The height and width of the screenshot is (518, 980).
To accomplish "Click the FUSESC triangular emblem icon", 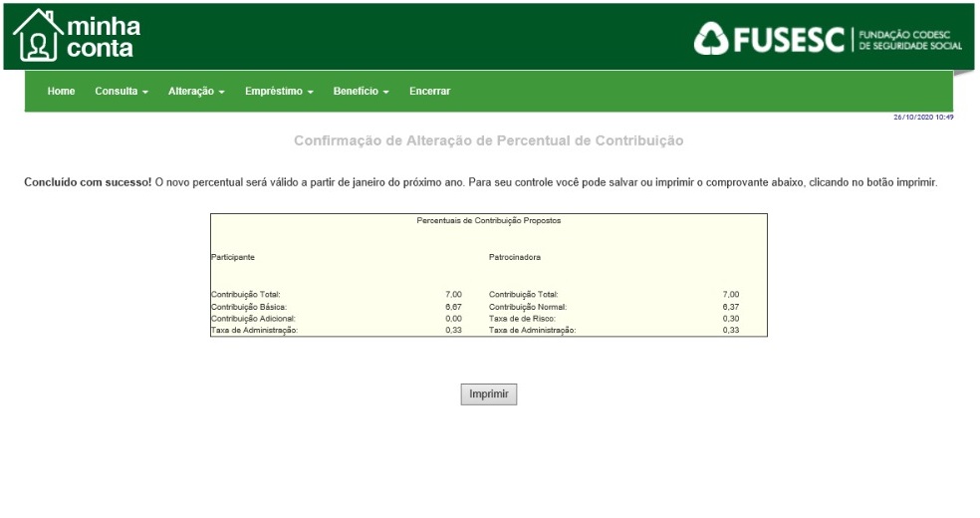I will tap(711, 40).
